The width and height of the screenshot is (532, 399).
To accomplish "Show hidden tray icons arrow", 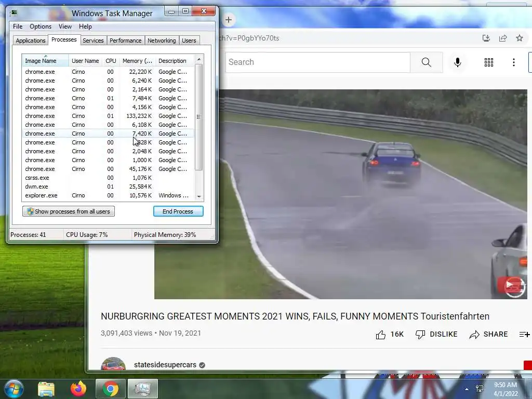I will 467,389.
